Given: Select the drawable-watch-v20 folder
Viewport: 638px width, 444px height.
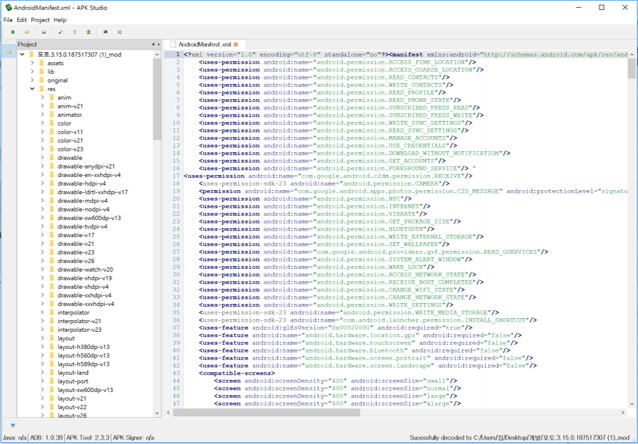Looking at the screenshot, I should pyautogui.click(x=85, y=269).
